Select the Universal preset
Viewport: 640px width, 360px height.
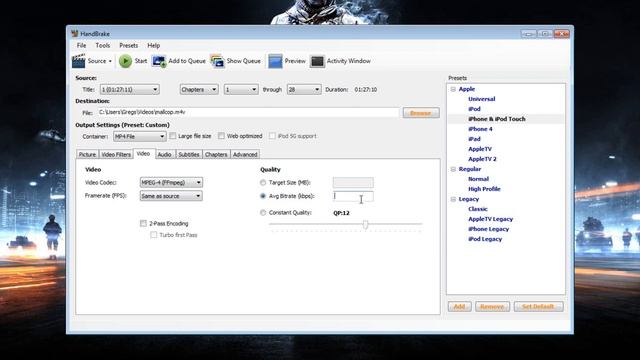482,99
